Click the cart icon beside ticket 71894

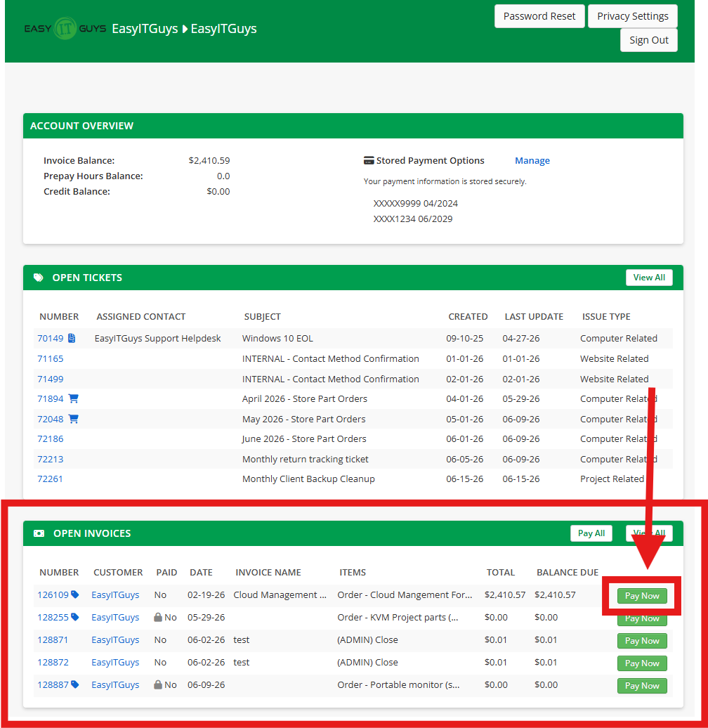pos(73,398)
